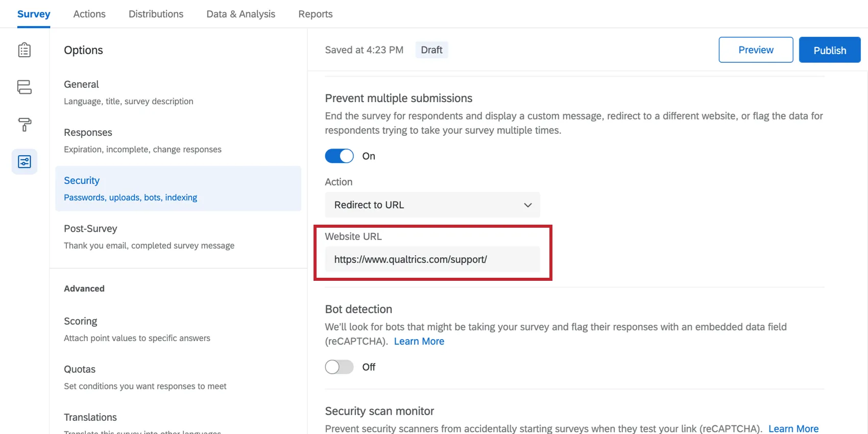Select the Survey options sliders icon
868x434 pixels.
[x=25, y=162]
